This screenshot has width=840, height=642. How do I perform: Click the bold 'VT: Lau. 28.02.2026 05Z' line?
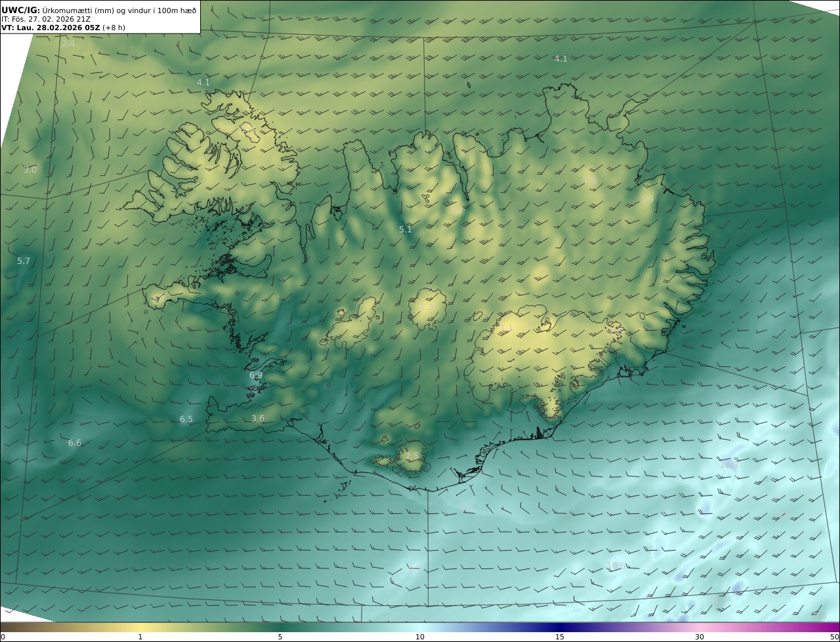63,28
